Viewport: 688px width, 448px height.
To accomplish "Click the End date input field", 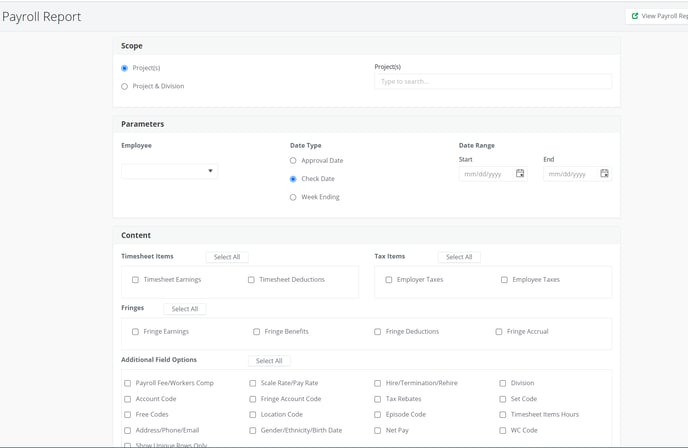I will pyautogui.click(x=577, y=174).
